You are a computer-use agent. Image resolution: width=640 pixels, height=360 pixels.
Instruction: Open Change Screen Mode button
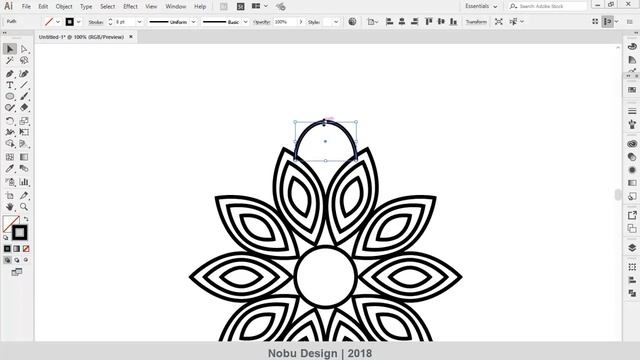(x=17, y=272)
